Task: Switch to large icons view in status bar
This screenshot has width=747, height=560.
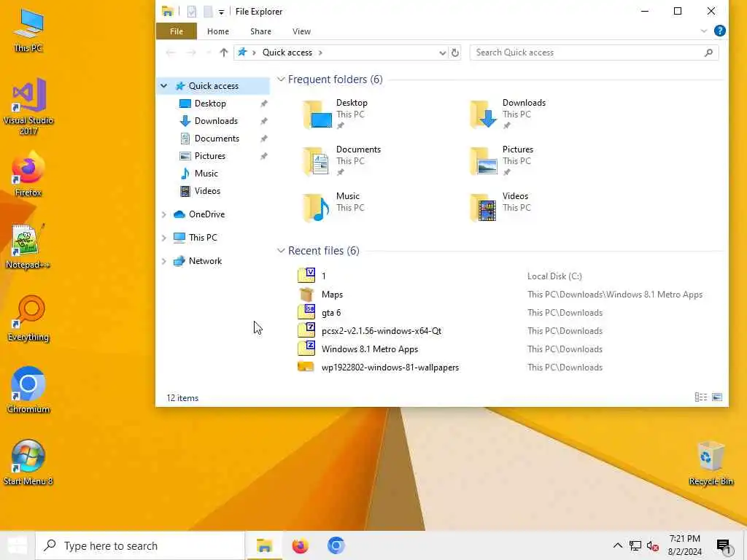Action: click(717, 397)
